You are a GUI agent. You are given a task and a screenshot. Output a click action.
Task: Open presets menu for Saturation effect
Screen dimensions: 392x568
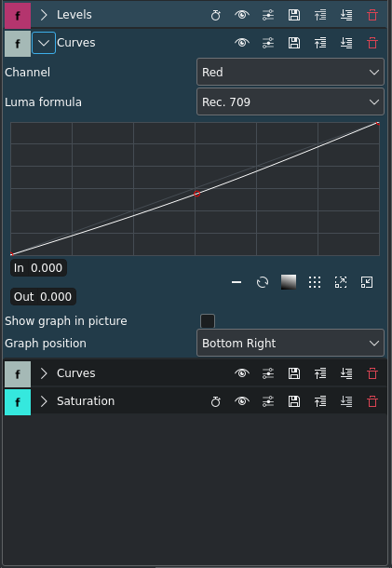268,401
